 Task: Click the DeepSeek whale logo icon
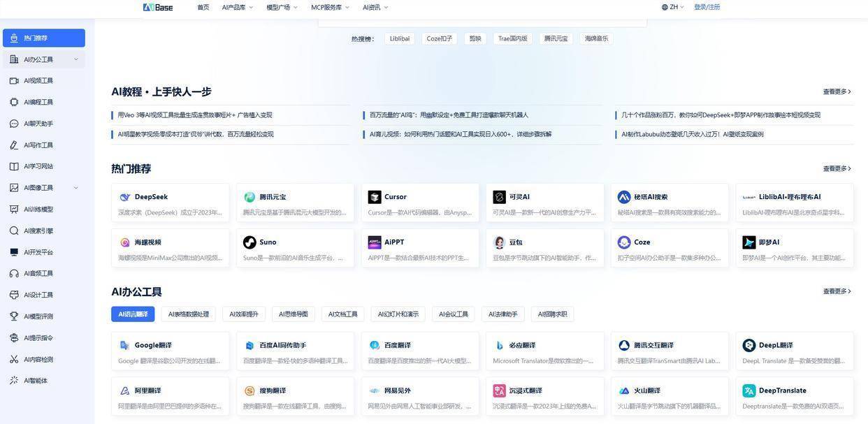point(124,197)
